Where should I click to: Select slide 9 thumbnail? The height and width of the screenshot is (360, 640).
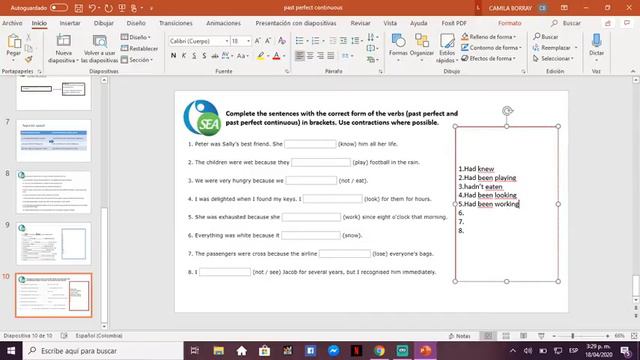click(x=53, y=244)
